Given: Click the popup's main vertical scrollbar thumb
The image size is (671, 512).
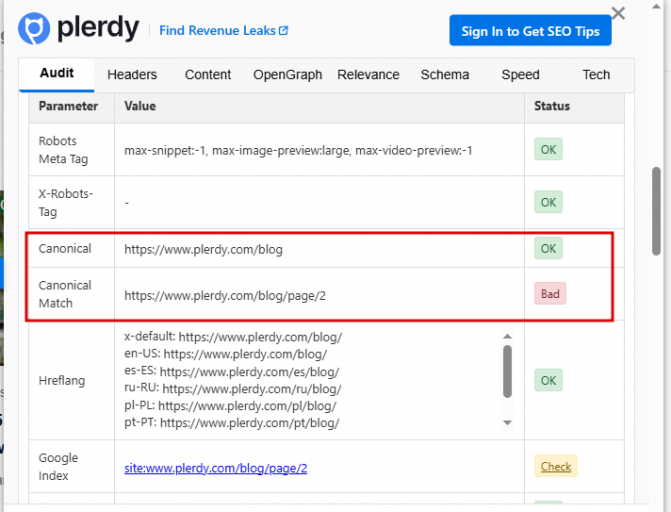Looking at the screenshot, I should [x=656, y=211].
